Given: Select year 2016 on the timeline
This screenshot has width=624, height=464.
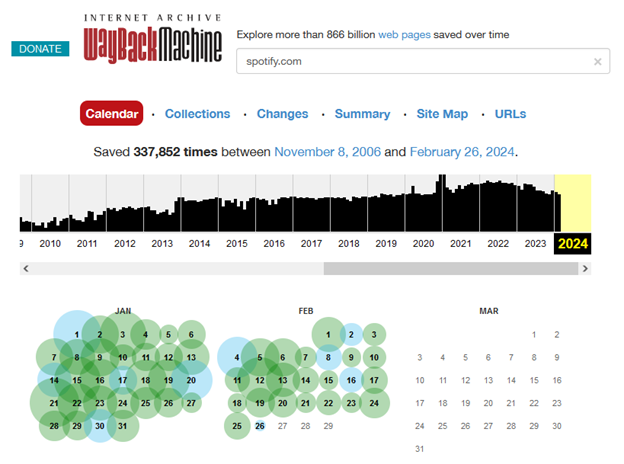Looking at the screenshot, I should tap(274, 244).
